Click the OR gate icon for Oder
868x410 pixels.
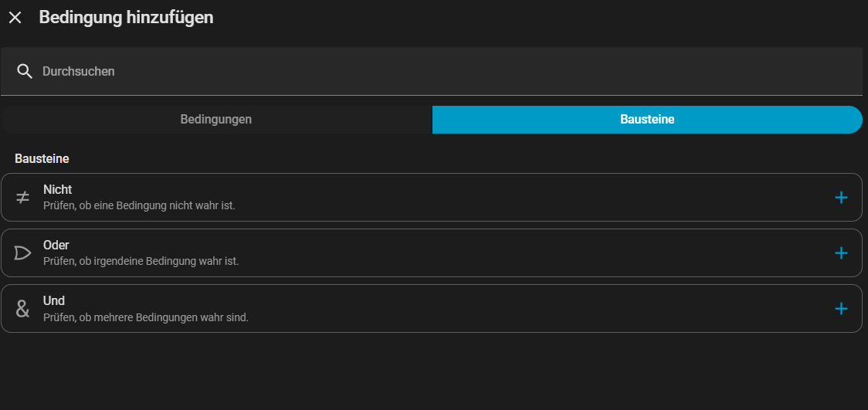[x=23, y=253]
